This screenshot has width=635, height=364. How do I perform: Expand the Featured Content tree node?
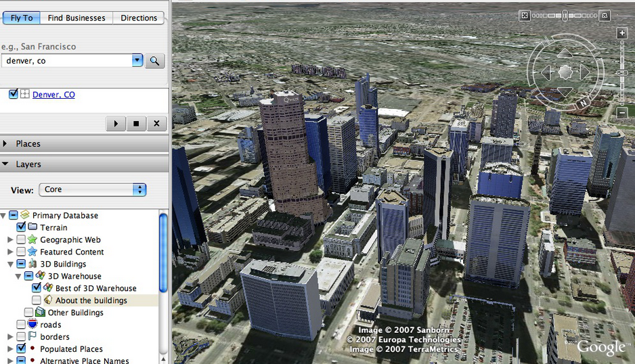pos(10,252)
